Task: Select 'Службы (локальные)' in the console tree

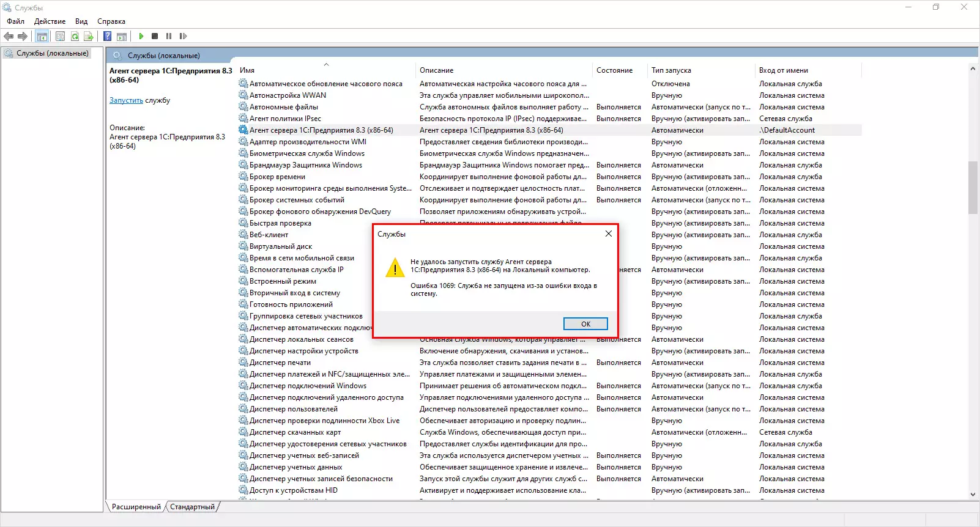Action: 53,54
